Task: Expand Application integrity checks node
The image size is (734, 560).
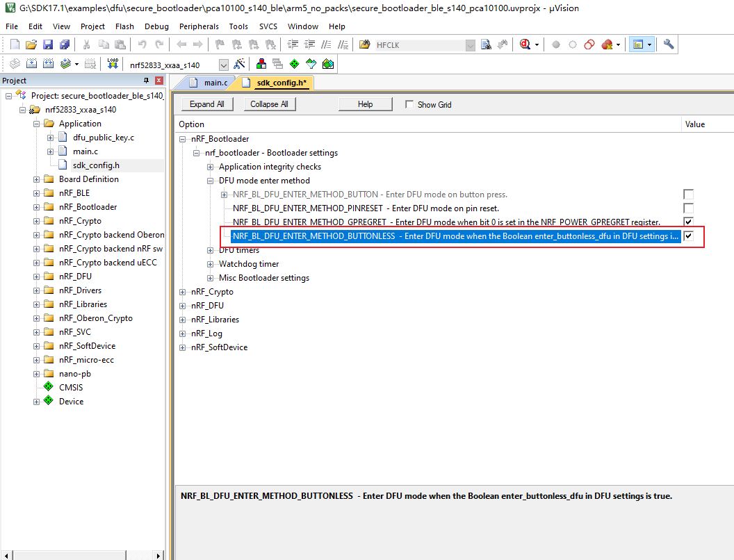Action: click(x=210, y=167)
